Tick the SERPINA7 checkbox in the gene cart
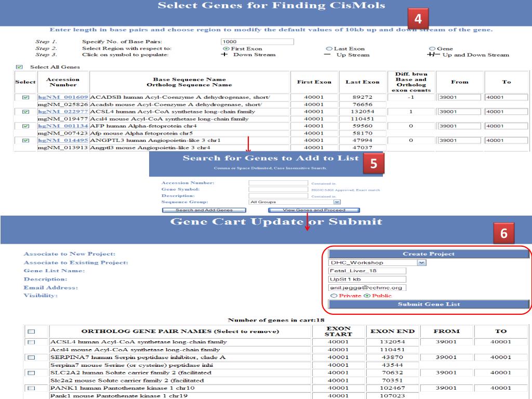Screen dimensions: 532x399 31,357
